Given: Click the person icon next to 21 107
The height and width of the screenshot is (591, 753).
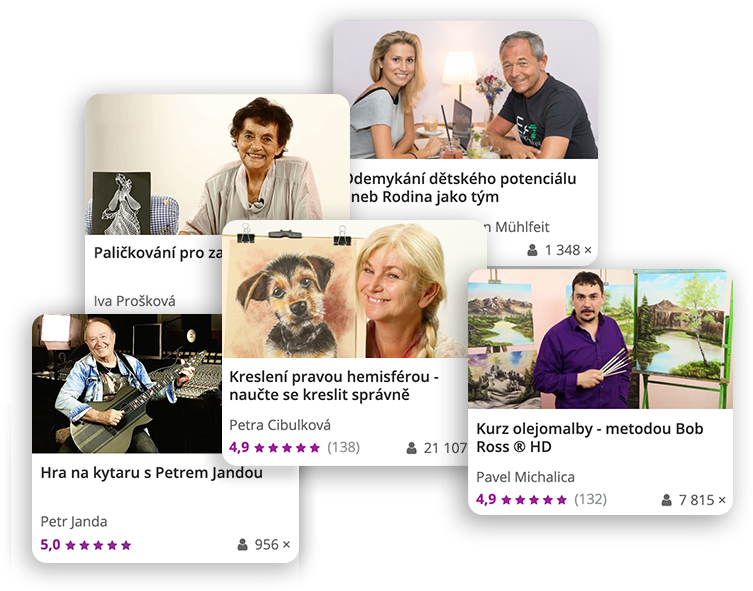Looking at the screenshot, I should click(x=412, y=448).
